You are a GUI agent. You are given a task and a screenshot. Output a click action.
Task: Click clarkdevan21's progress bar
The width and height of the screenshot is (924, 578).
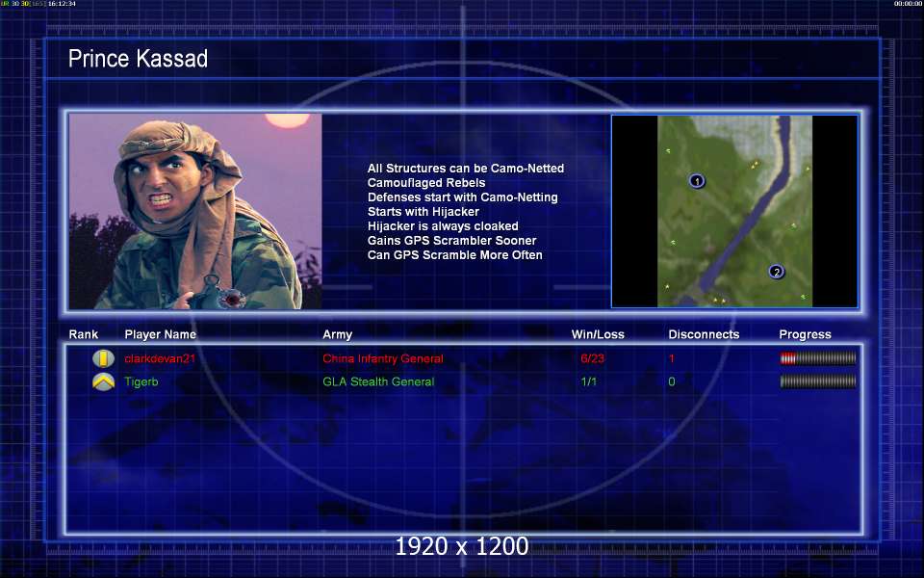[818, 358]
